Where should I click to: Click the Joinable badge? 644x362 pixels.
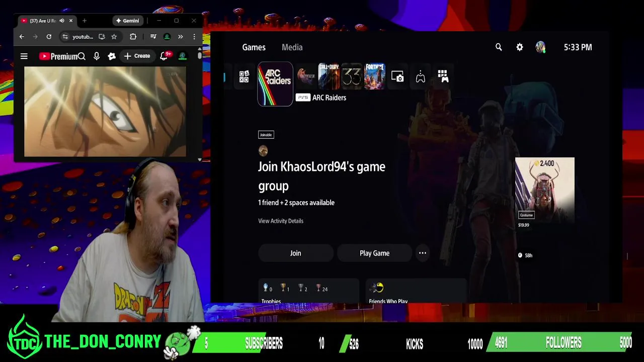pos(266,135)
